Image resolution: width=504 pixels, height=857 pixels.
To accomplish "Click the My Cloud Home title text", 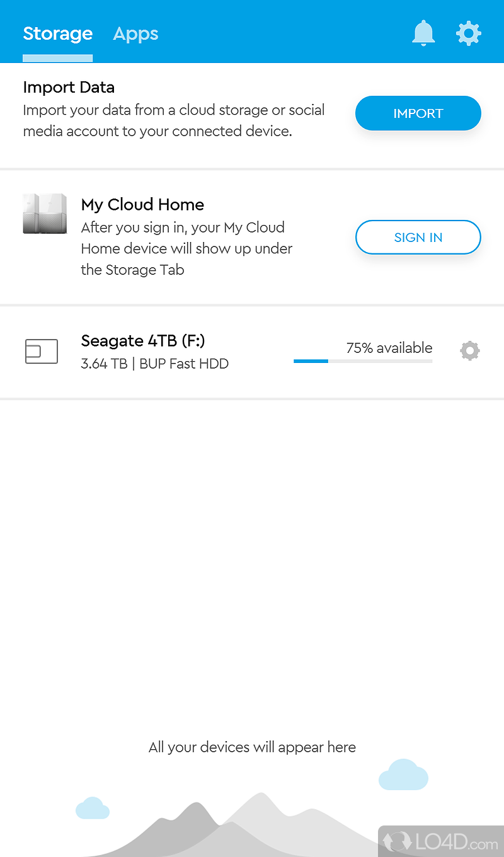I will point(142,205).
